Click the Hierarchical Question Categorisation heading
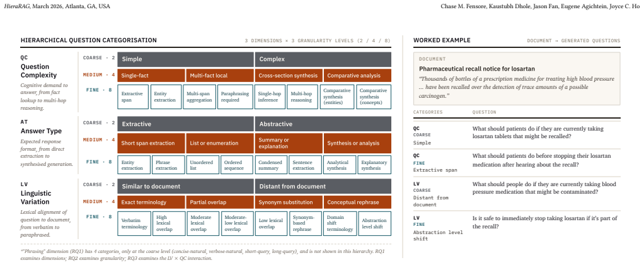644x265 pixels. pos(89,40)
